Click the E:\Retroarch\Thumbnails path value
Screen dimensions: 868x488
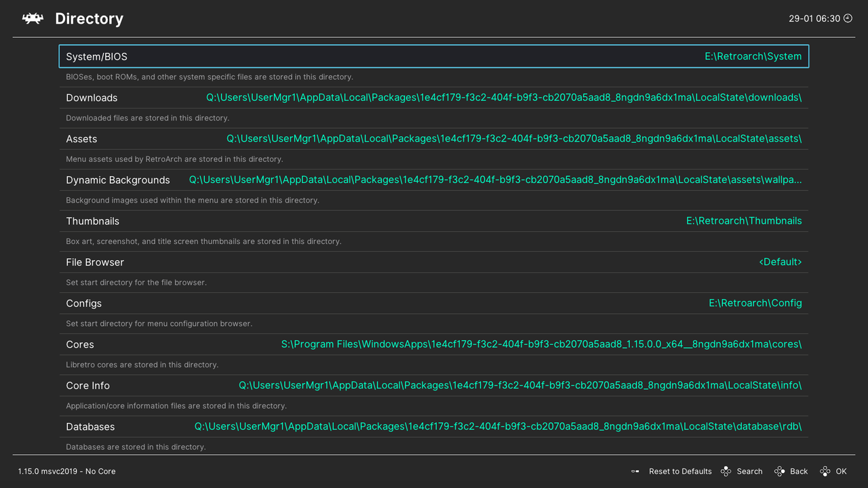tap(744, 221)
